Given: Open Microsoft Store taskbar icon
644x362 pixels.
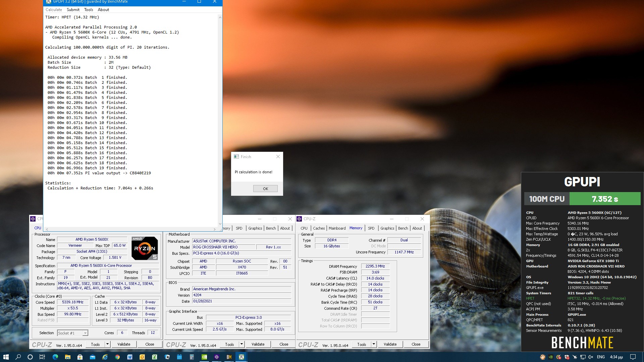Looking at the screenshot, I should click(80, 357).
